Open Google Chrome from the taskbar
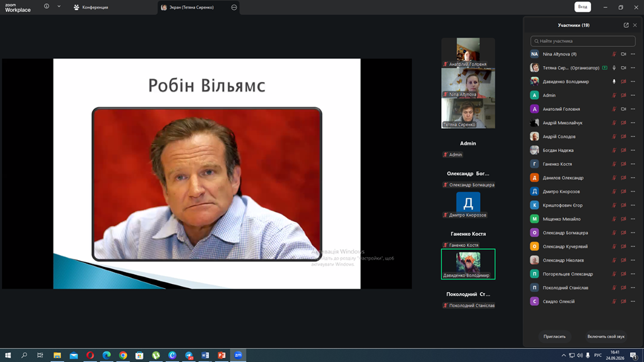 (123, 355)
